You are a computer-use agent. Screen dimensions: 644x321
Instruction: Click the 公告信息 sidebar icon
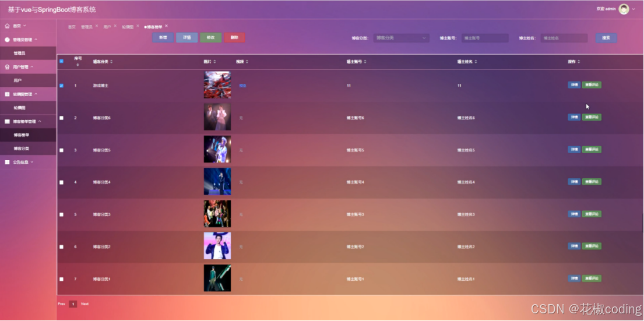7,162
